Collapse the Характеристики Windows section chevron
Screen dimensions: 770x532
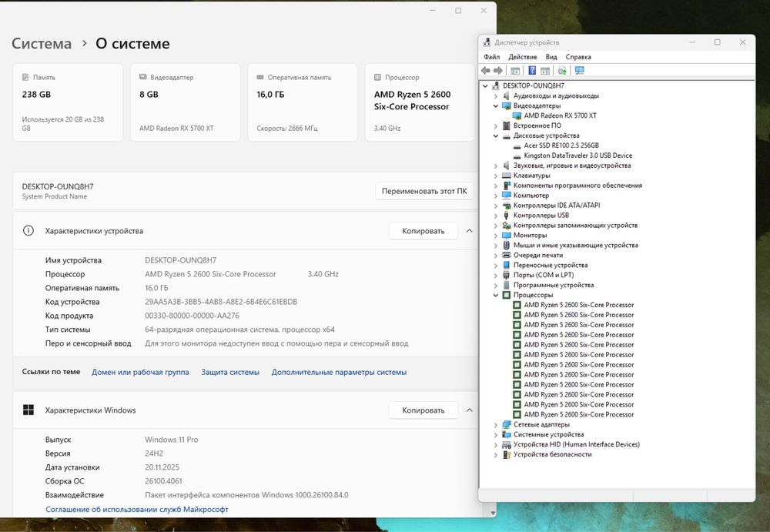point(469,410)
